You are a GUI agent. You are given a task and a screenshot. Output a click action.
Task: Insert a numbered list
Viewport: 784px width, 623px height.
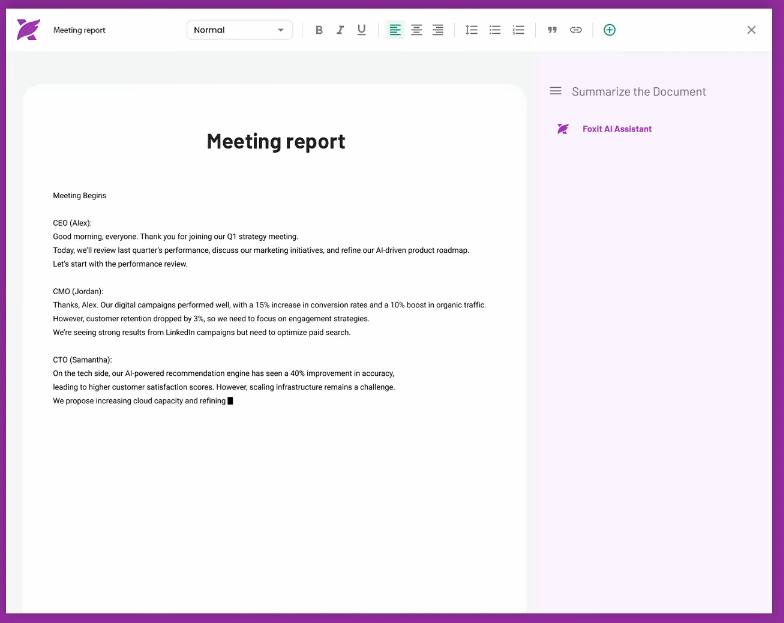click(518, 30)
